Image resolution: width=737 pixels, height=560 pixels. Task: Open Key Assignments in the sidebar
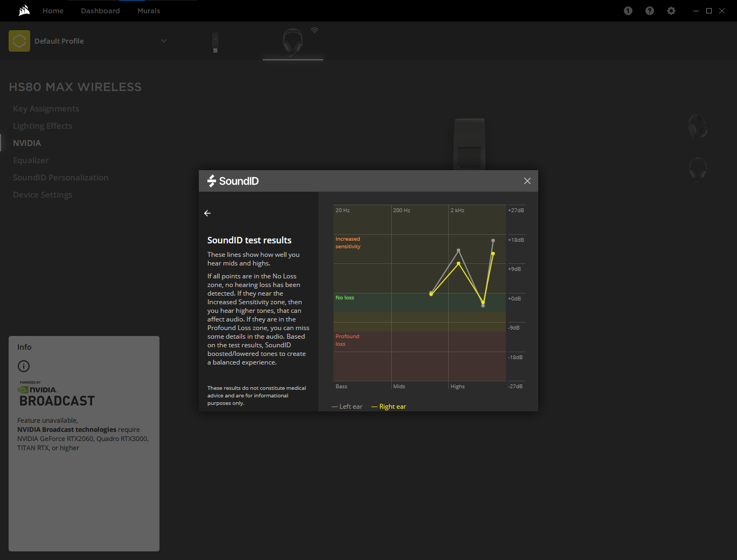pos(46,109)
